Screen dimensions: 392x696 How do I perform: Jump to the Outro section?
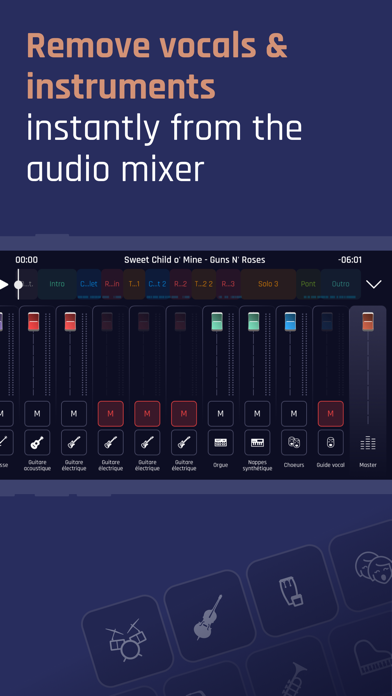coord(341,284)
